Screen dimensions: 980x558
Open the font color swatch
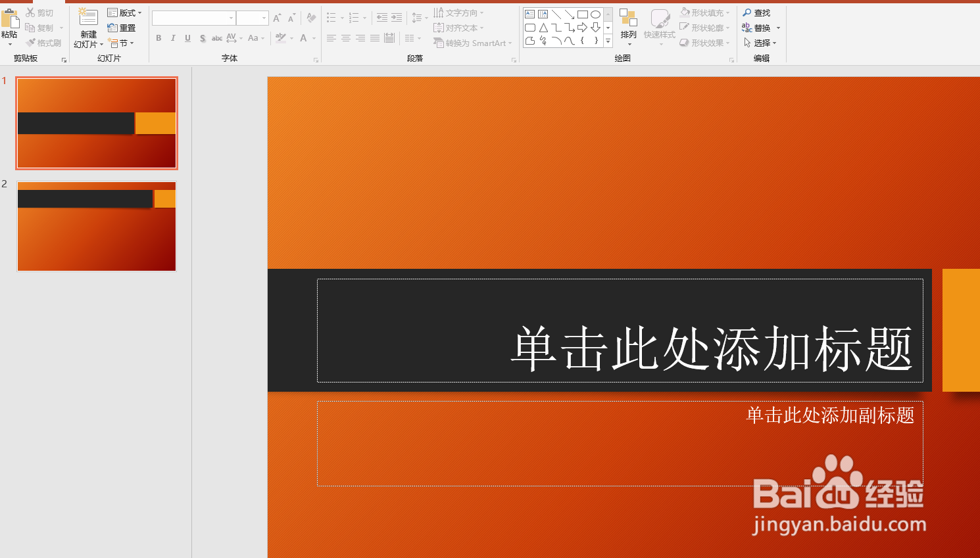coord(303,38)
